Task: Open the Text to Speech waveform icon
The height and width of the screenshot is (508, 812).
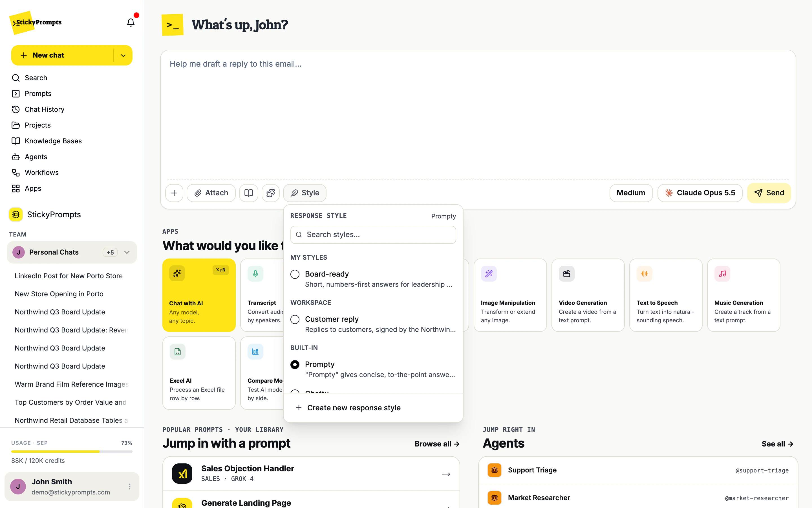Action: click(x=644, y=274)
